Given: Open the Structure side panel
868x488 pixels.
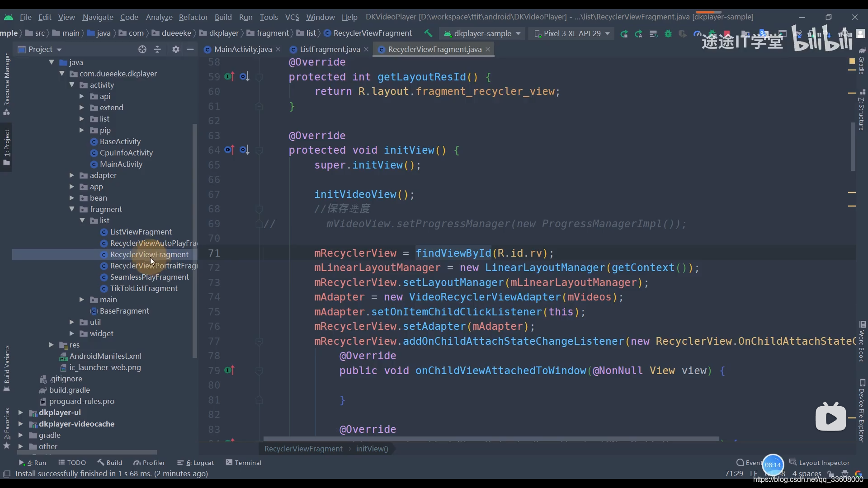Looking at the screenshot, I should coord(862,110).
